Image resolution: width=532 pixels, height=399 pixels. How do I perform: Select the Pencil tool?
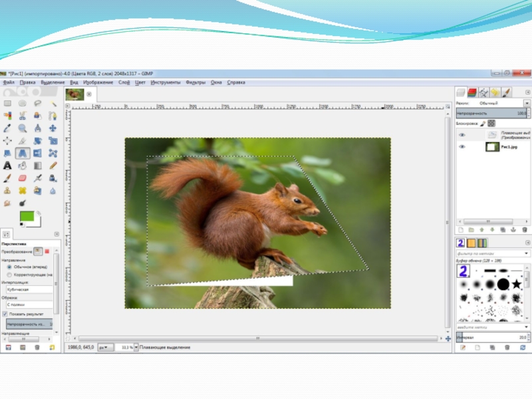[53, 165]
